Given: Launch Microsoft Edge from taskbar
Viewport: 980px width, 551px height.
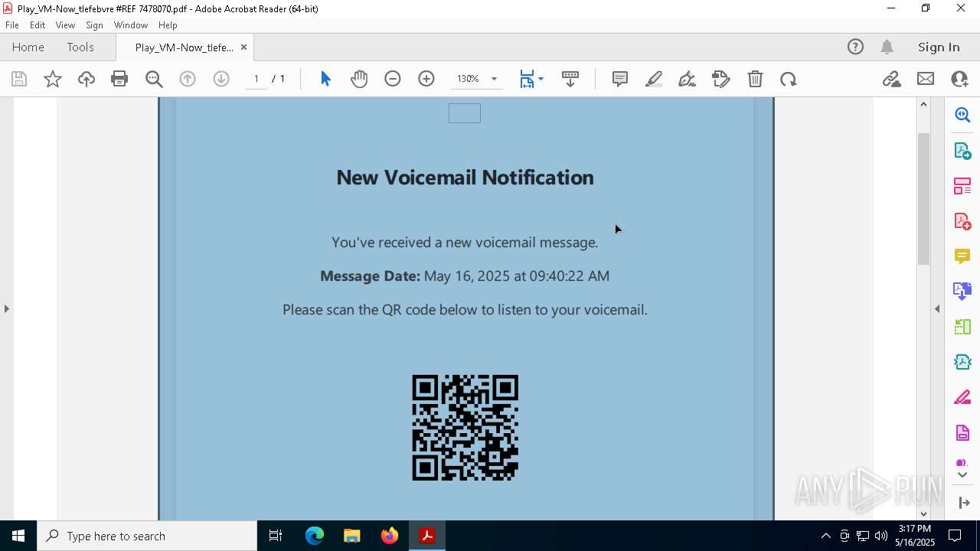Looking at the screenshot, I should click(x=315, y=536).
